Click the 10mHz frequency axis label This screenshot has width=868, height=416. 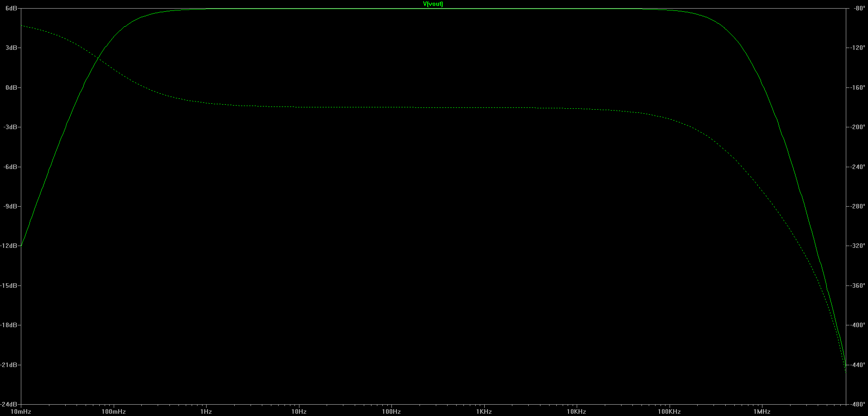[21, 411]
